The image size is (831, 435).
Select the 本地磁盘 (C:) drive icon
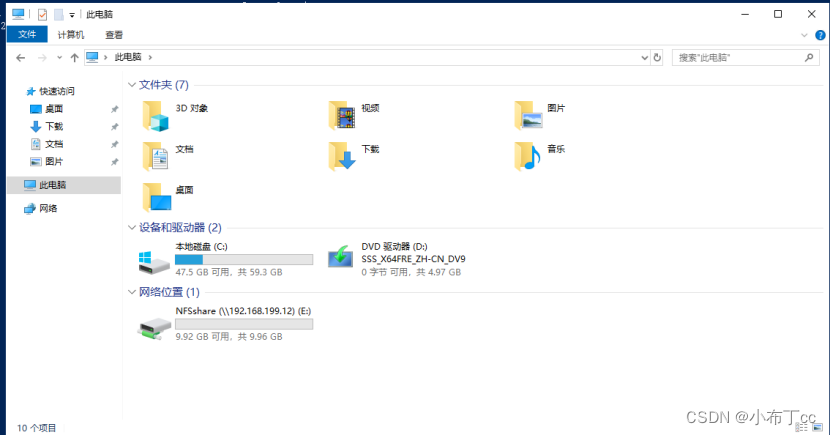pos(154,262)
